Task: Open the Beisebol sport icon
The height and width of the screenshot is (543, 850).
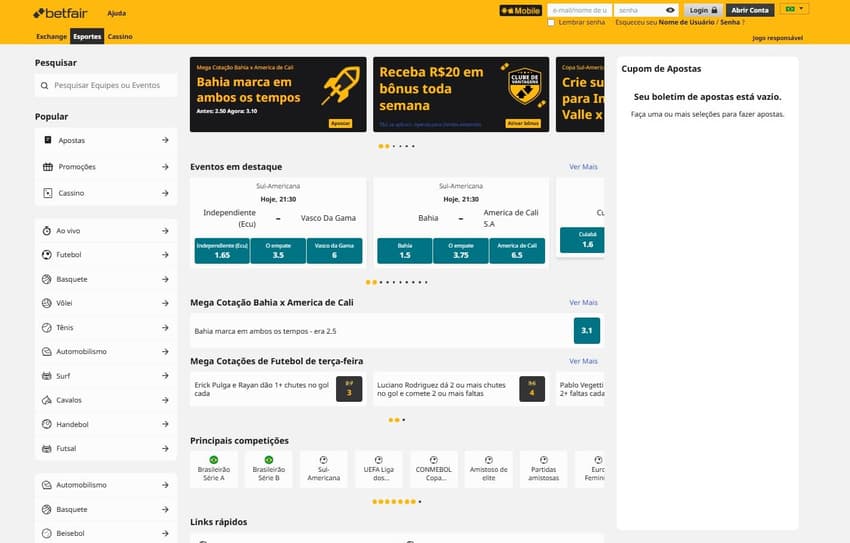Action: coord(47,533)
